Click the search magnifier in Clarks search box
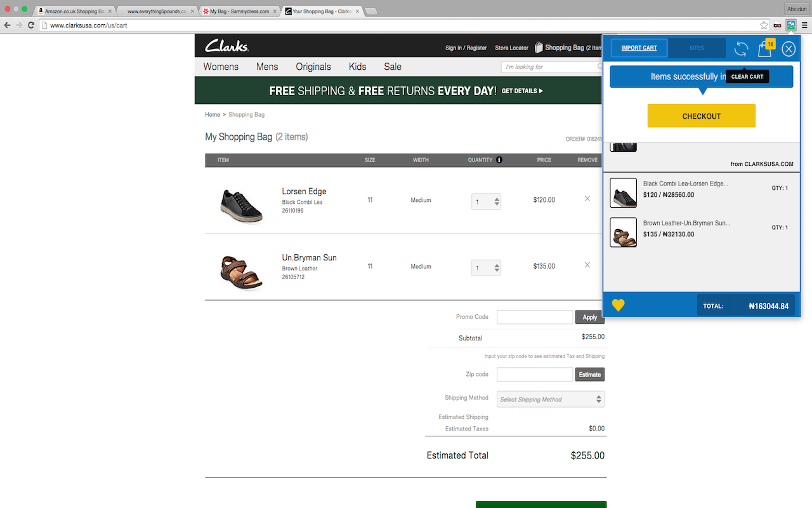 [599, 67]
